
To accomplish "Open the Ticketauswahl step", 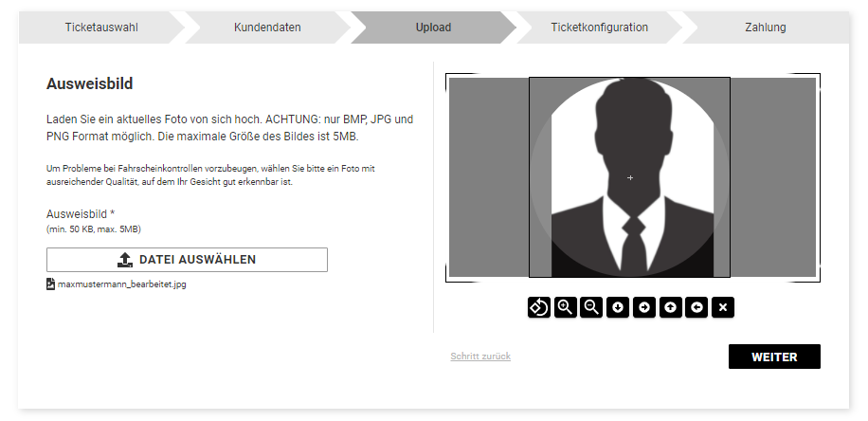I will [101, 27].
